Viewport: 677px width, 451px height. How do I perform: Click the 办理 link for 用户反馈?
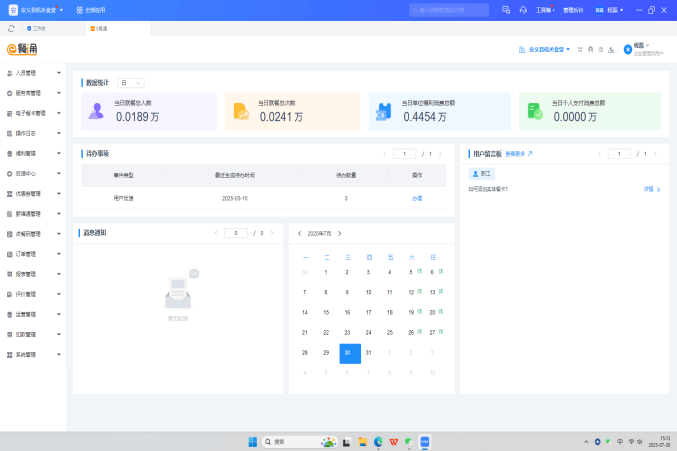coord(416,199)
